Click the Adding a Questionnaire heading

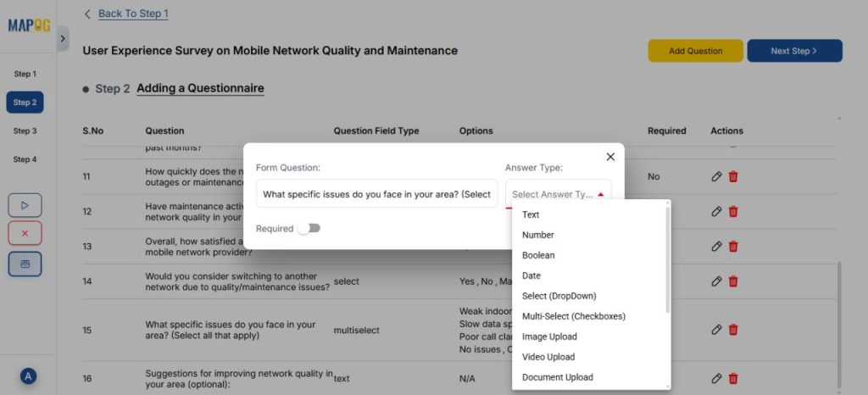200,88
